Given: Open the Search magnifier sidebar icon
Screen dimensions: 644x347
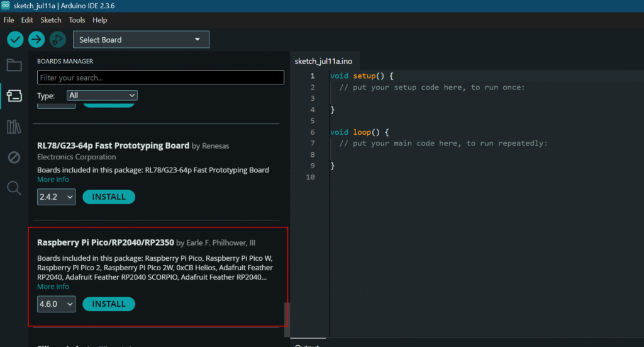Looking at the screenshot, I should (x=14, y=188).
